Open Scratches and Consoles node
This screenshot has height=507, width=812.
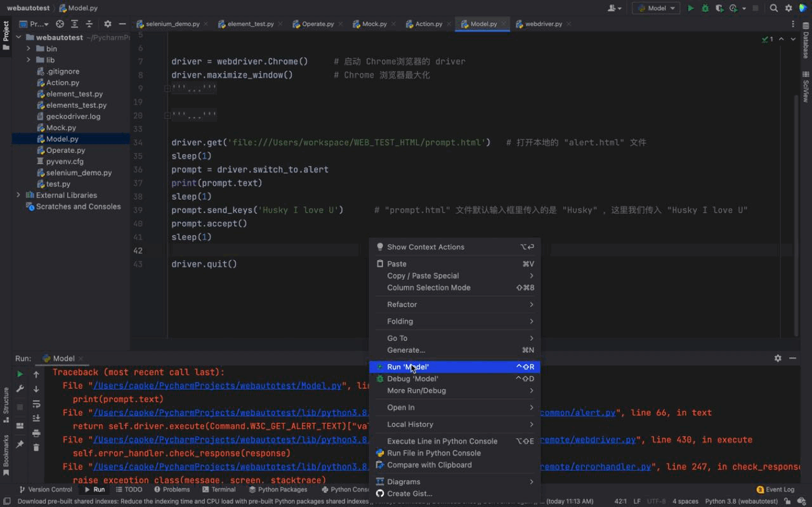click(78, 206)
